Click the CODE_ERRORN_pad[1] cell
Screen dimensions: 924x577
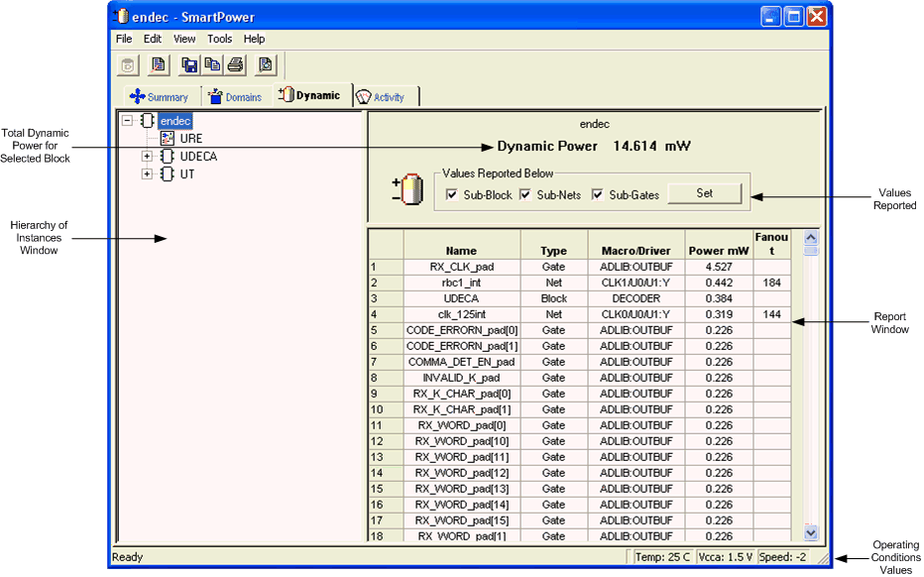click(x=462, y=347)
